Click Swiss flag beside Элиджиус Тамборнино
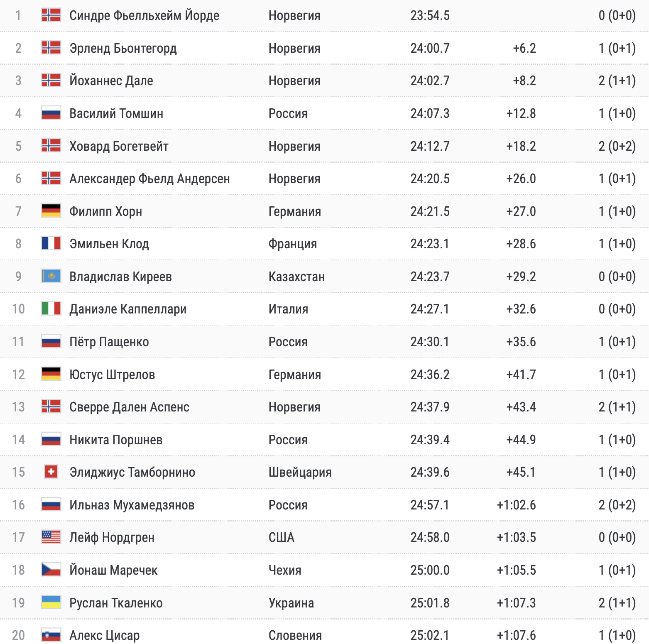The height and width of the screenshot is (644, 649). coord(51,472)
